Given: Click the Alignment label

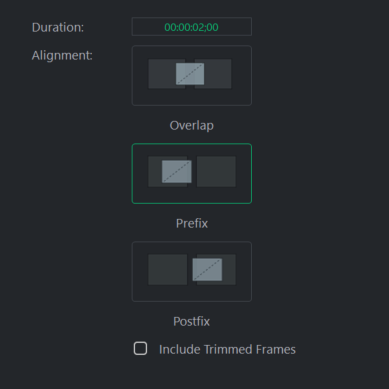Looking at the screenshot, I should pos(62,55).
